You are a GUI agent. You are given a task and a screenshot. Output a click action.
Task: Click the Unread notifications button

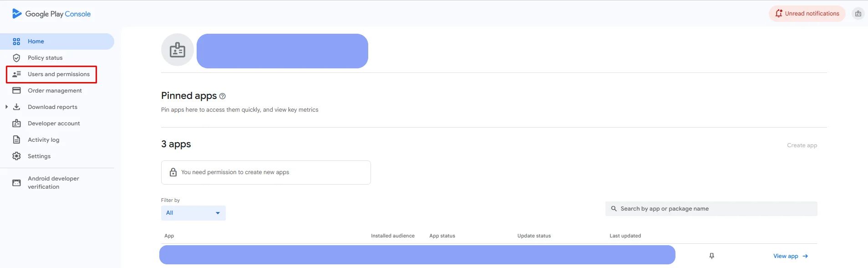[x=807, y=14]
